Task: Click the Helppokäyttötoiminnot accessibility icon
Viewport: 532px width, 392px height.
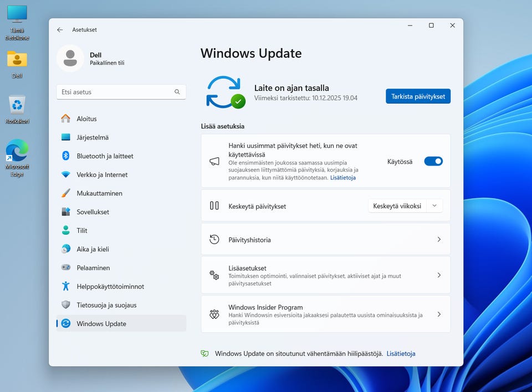Action: [x=66, y=286]
